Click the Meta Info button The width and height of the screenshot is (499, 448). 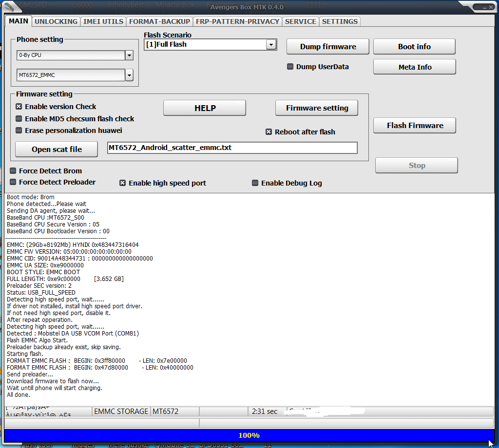pos(414,67)
